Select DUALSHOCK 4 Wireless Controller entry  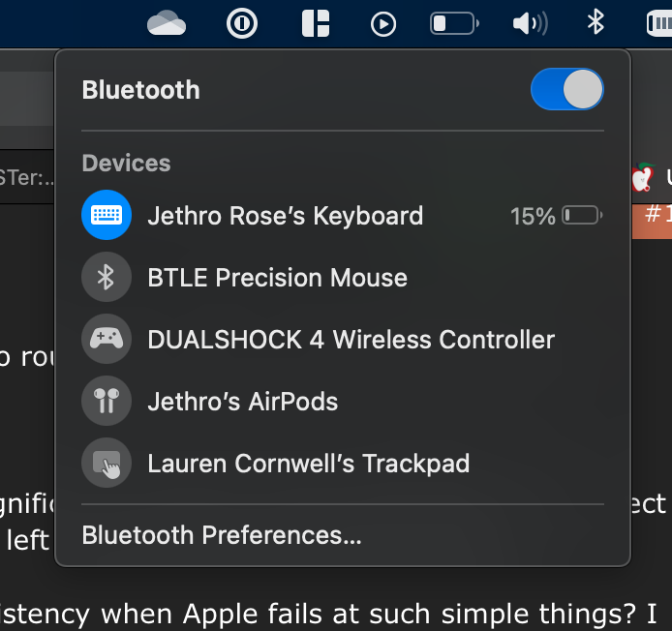point(351,340)
